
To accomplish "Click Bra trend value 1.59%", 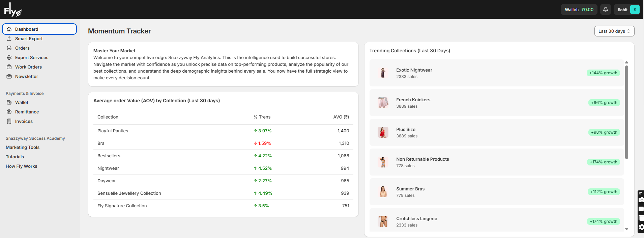I will [262, 143].
